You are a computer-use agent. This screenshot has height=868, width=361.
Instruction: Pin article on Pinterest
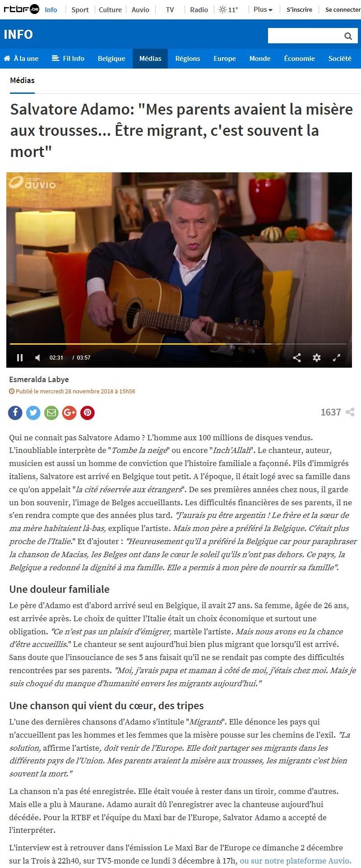tap(88, 413)
